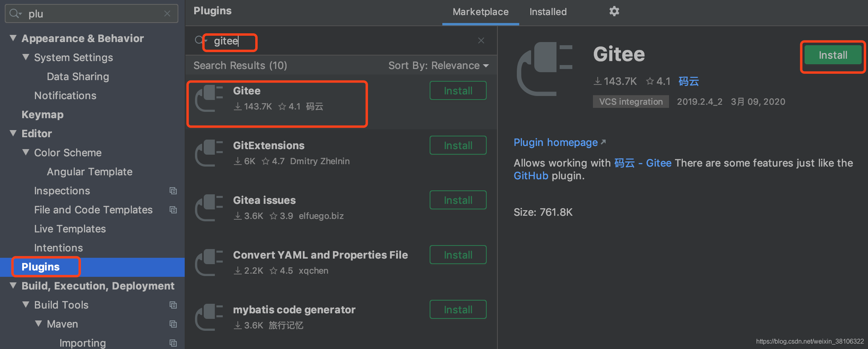Open the GitHub link in description
868x349 pixels.
click(531, 176)
